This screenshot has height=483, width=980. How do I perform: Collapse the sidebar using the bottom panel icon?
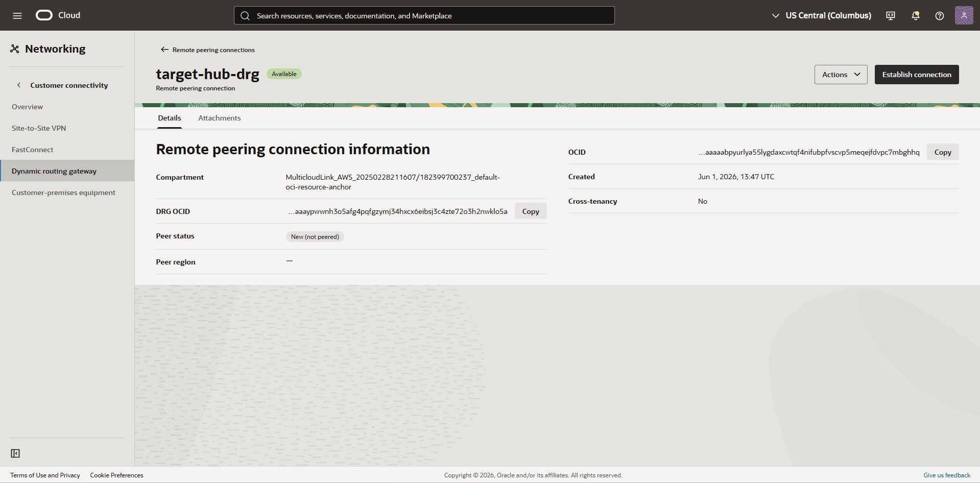[15, 453]
